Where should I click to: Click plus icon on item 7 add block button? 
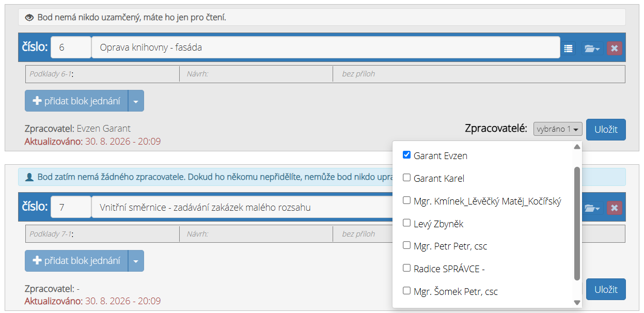(37, 261)
